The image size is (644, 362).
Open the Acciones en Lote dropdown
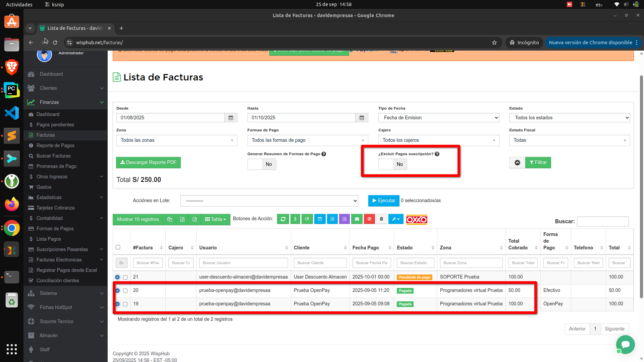click(x=269, y=201)
